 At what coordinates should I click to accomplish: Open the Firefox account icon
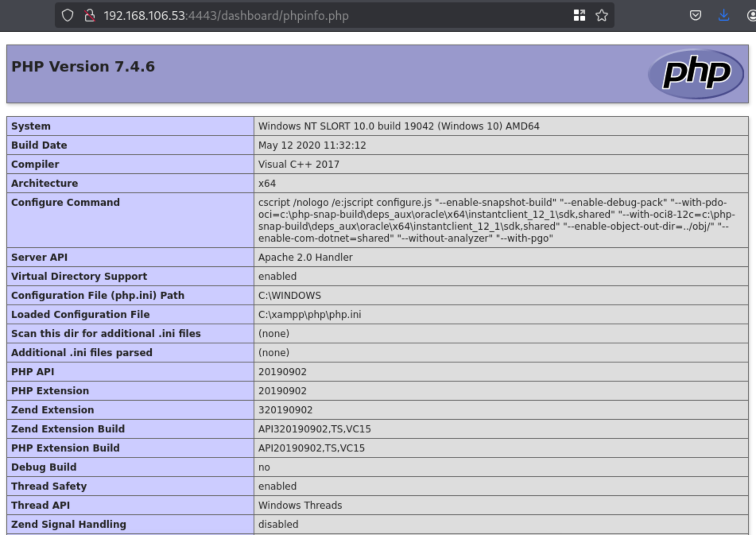751,16
